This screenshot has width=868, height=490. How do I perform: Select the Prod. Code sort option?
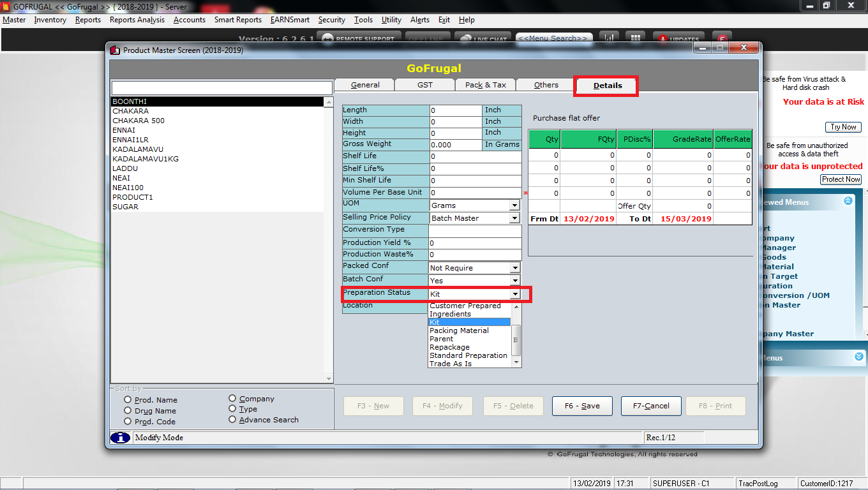(x=128, y=422)
